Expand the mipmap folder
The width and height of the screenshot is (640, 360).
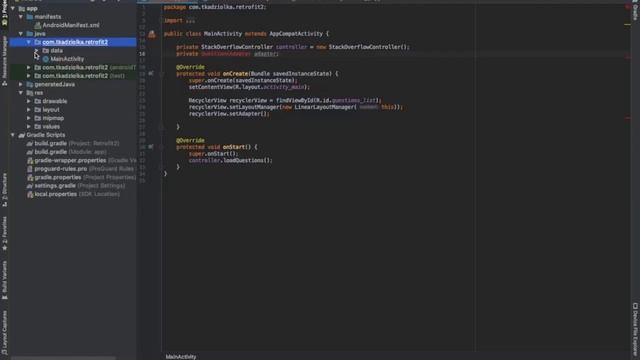(29, 118)
